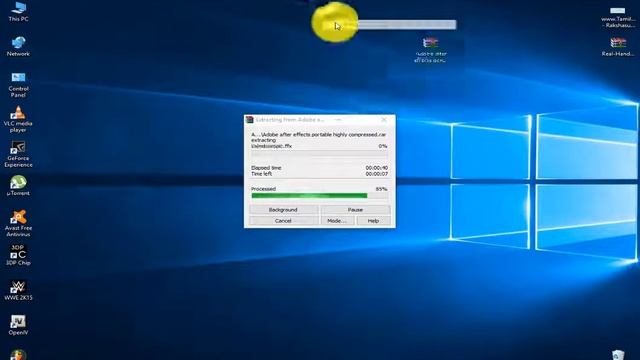Image resolution: width=640 pixels, height=360 pixels.
Task: Click the 'Time left' label
Action: coord(262,174)
